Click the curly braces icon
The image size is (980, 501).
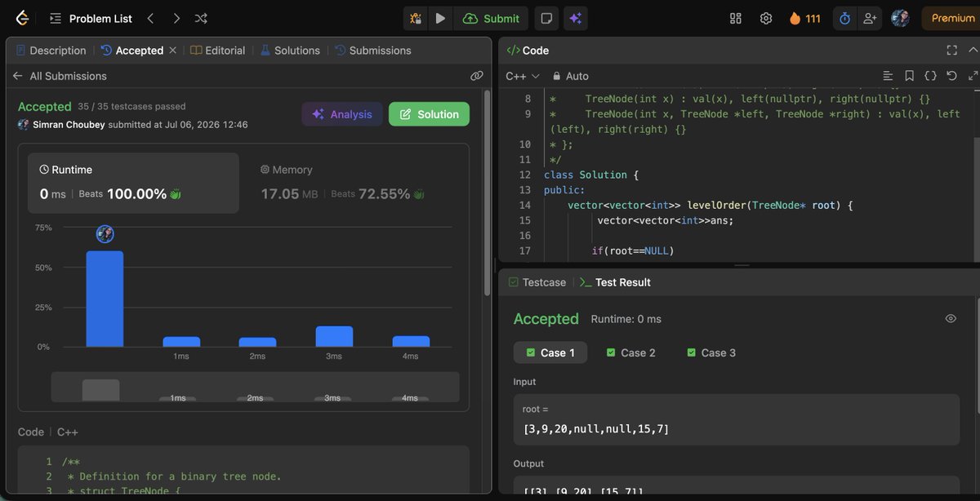coord(930,76)
